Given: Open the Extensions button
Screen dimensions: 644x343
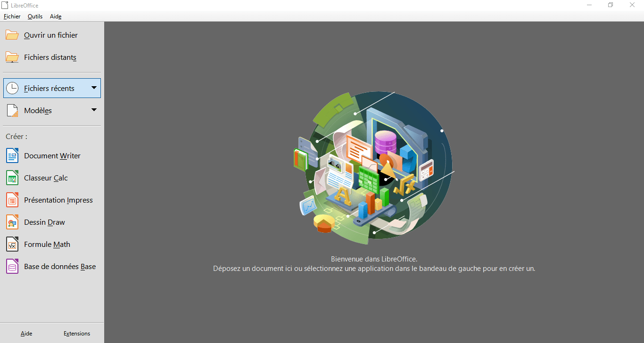Looking at the screenshot, I should pos(77,333).
